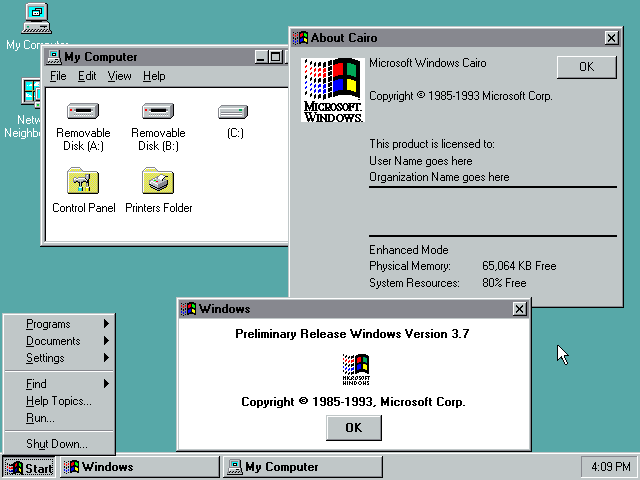This screenshot has width=640, height=480.
Task: Open the View menu in My Computer
Action: pyautogui.click(x=119, y=76)
